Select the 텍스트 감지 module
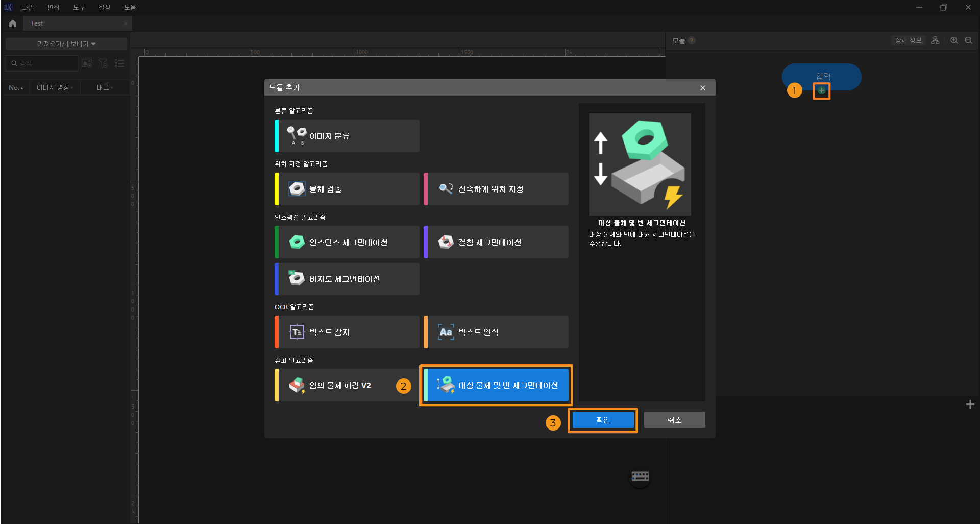Image resolution: width=980 pixels, height=524 pixels. click(347, 332)
